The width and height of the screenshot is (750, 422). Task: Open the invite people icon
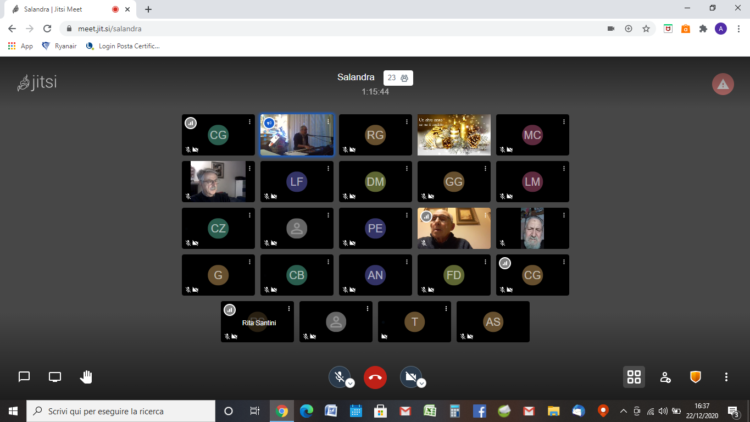(665, 377)
